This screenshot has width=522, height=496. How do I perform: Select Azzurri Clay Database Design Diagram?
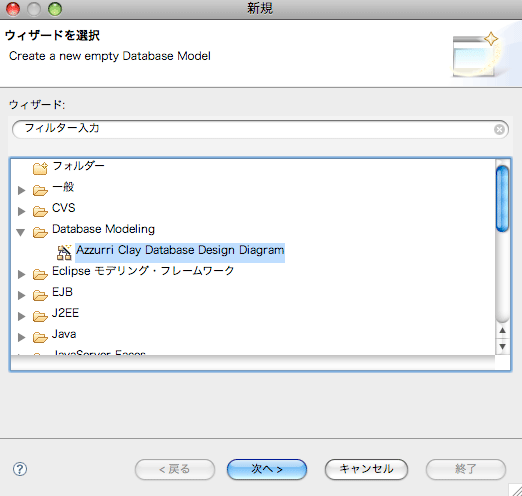tap(180, 250)
